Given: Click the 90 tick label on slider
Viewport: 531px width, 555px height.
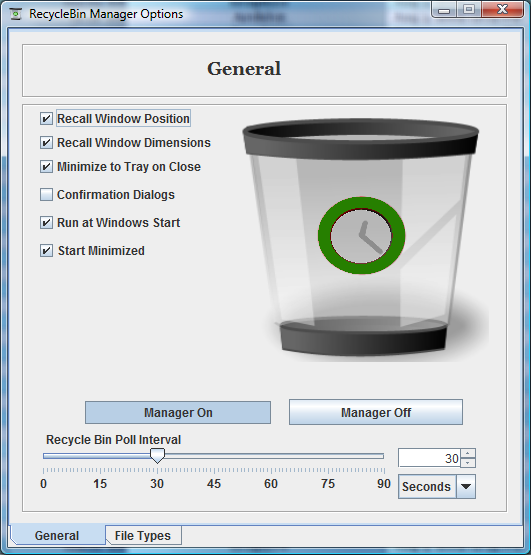Looking at the screenshot, I should [384, 484].
